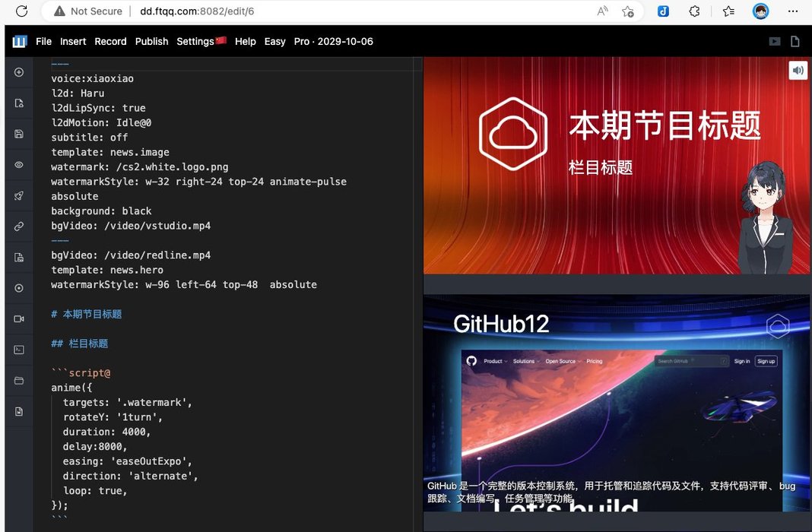Click the circle-dot record sidebar icon
This screenshot has width=812, height=532.
pyautogui.click(x=19, y=288)
